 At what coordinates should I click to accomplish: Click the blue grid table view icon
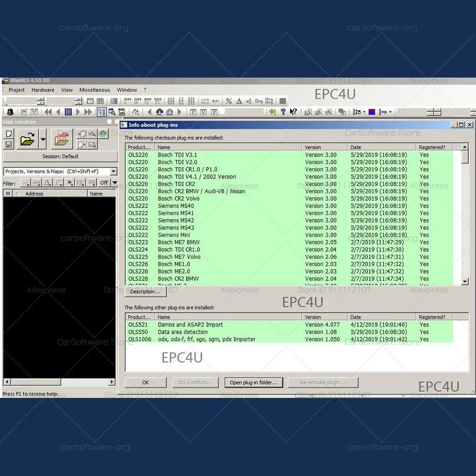pyautogui.click(x=68, y=112)
